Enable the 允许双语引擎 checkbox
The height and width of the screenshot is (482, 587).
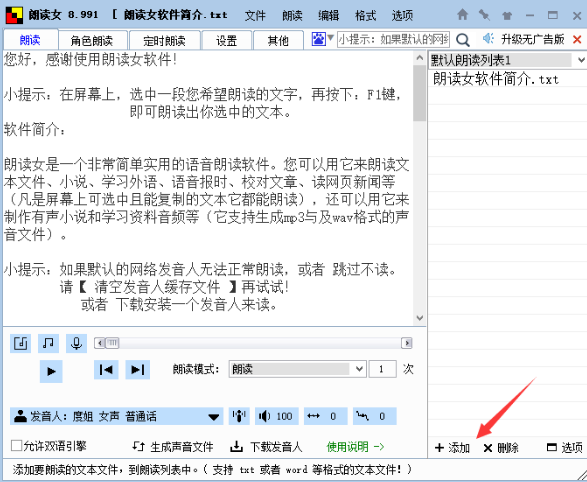click(x=16, y=446)
